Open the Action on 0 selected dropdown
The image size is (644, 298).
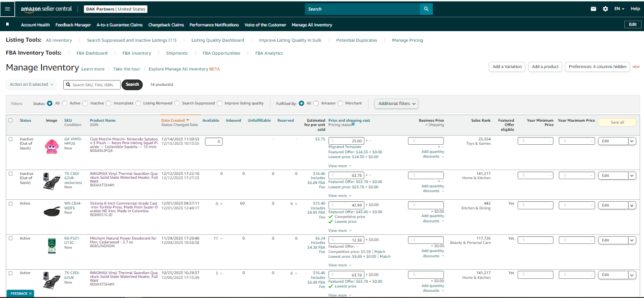coord(31,84)
